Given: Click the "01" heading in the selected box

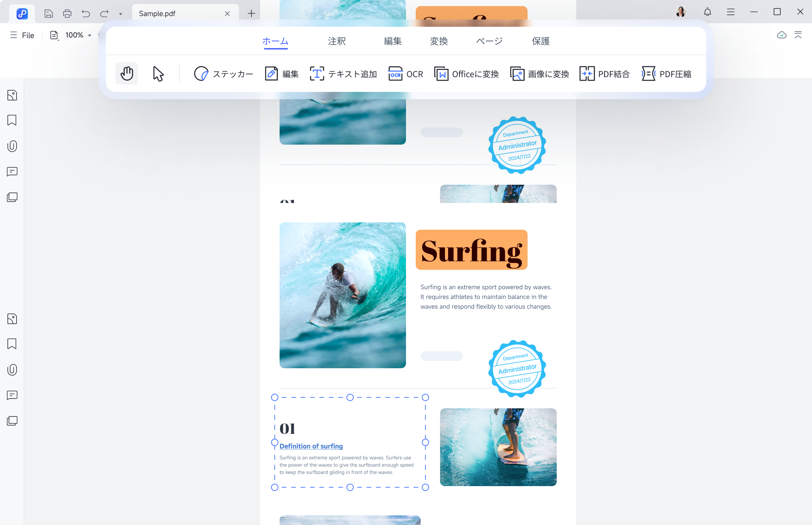Looking at the screenshot, I should tap(287, 429).
